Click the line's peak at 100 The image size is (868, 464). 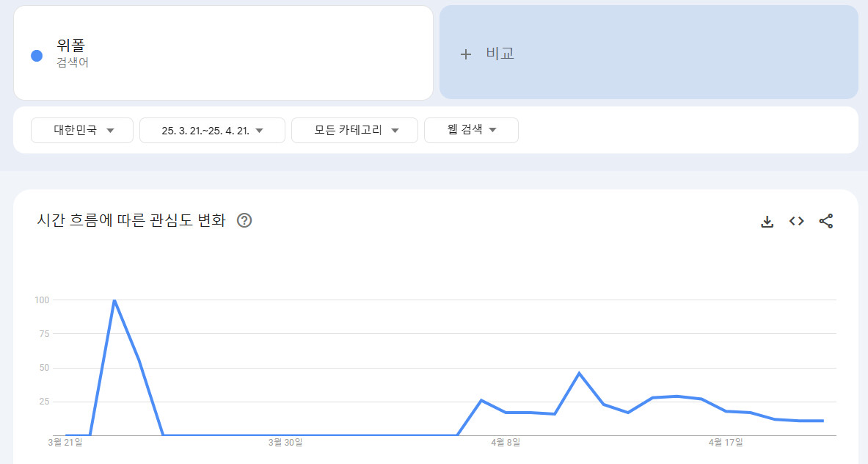click(114, 300)
